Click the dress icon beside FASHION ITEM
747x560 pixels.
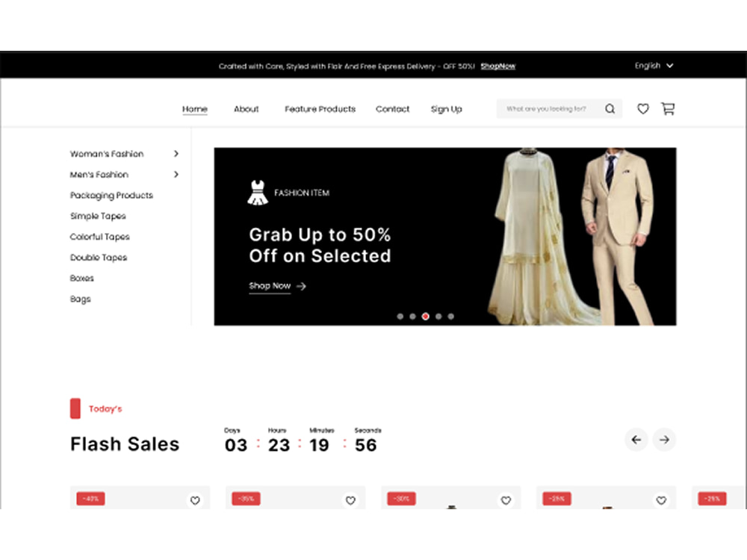pos(258,193)
